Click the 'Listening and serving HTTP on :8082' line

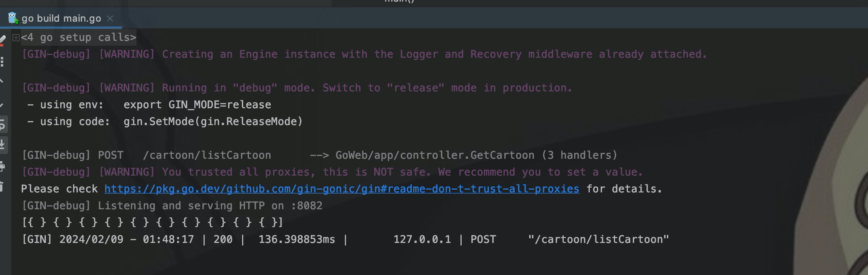point(172,206)
